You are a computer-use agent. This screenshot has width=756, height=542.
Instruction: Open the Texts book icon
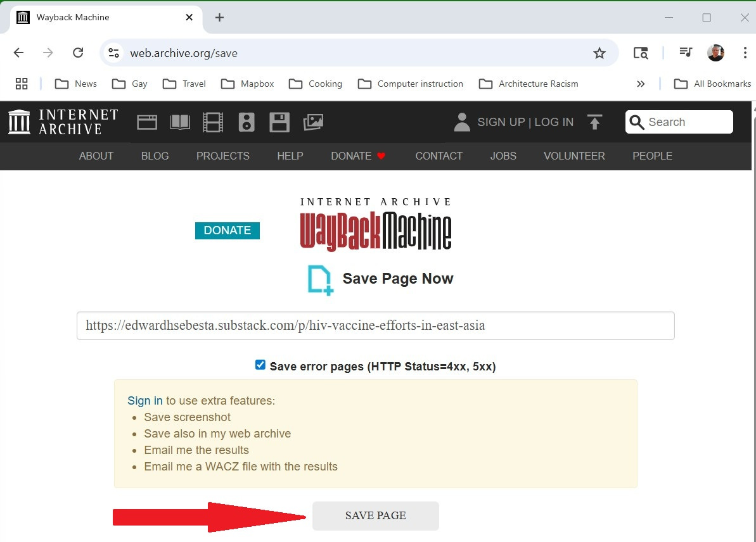180,122
